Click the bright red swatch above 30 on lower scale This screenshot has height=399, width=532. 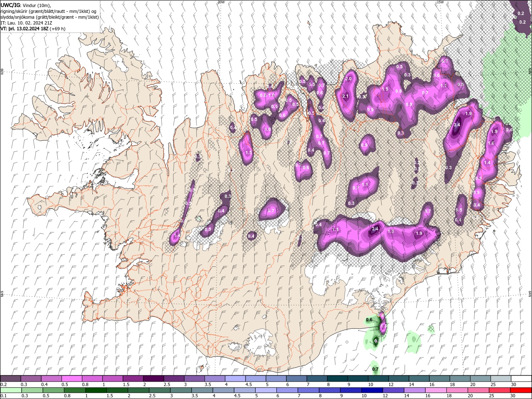[x=521, y=390]
